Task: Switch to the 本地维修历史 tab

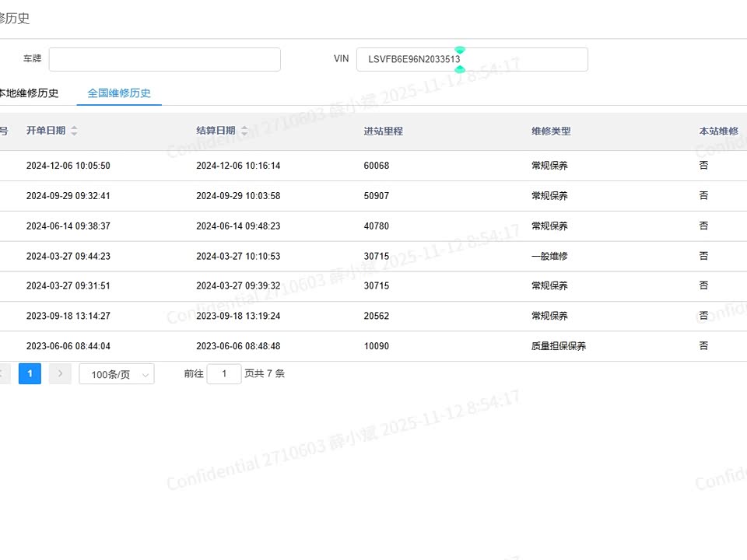Action: click(28, 93)
